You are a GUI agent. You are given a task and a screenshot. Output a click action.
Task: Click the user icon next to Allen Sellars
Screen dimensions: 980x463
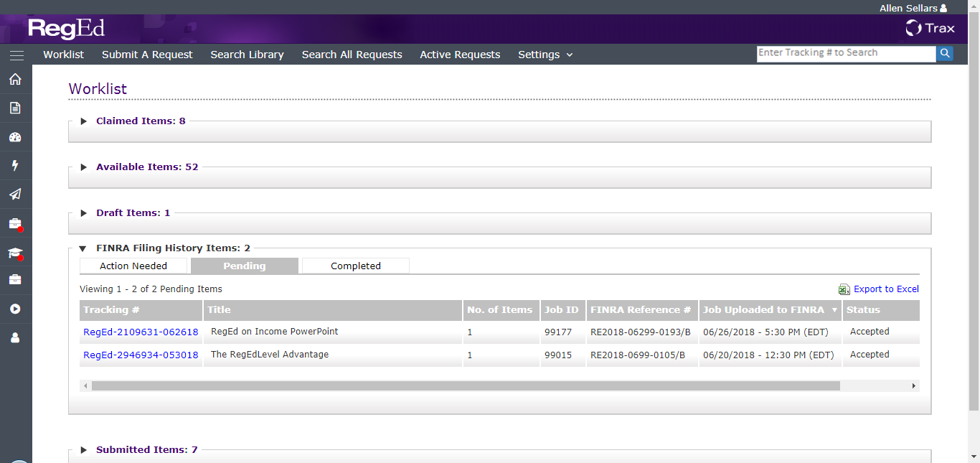[943, 9]
